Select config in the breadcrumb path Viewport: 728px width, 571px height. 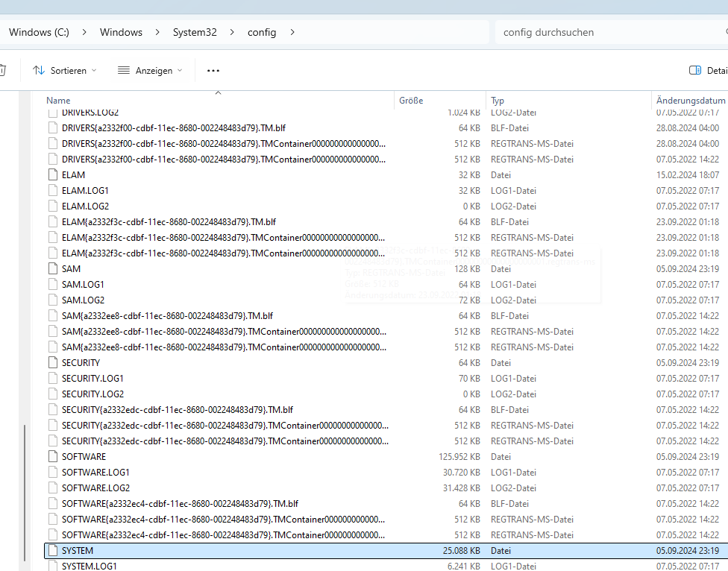tap(262, 32)
